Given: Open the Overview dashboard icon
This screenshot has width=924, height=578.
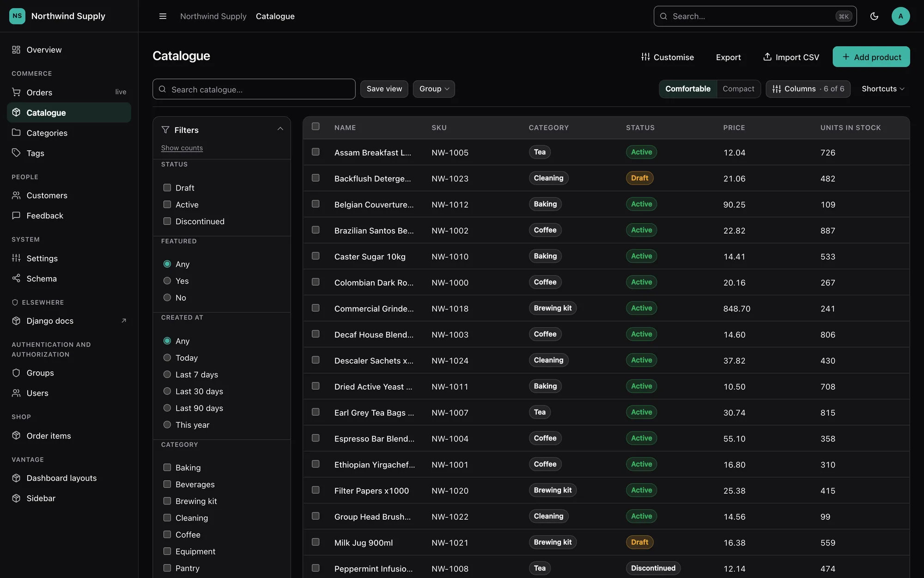Looking at the screenshot, I should tap(16, 49).
